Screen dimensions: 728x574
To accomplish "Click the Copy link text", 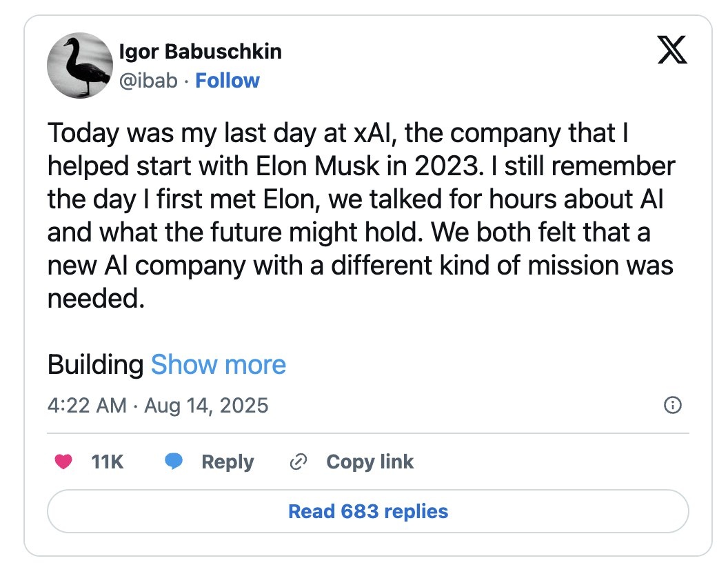I will click(x=370, y=462).
